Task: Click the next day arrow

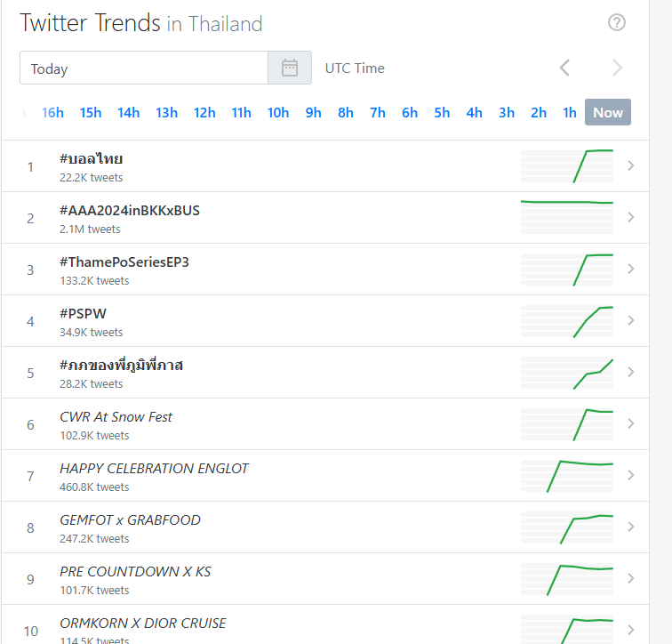Action: (x=618, y=68)
